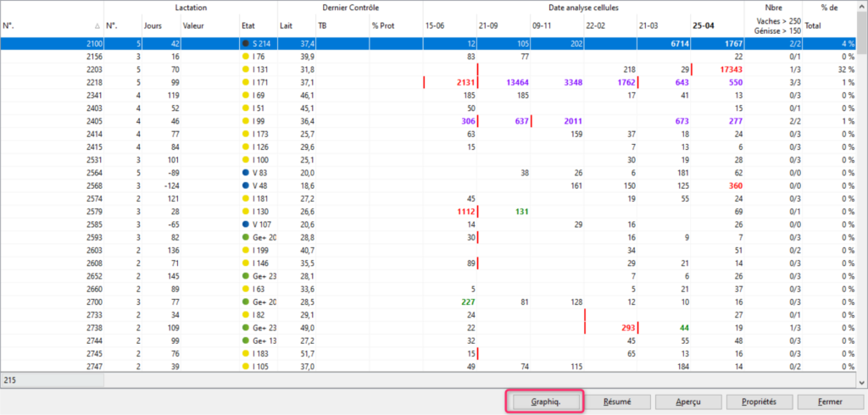Click the yellow status dot for cow 2218
868x415 pixels.
point(246,82)
